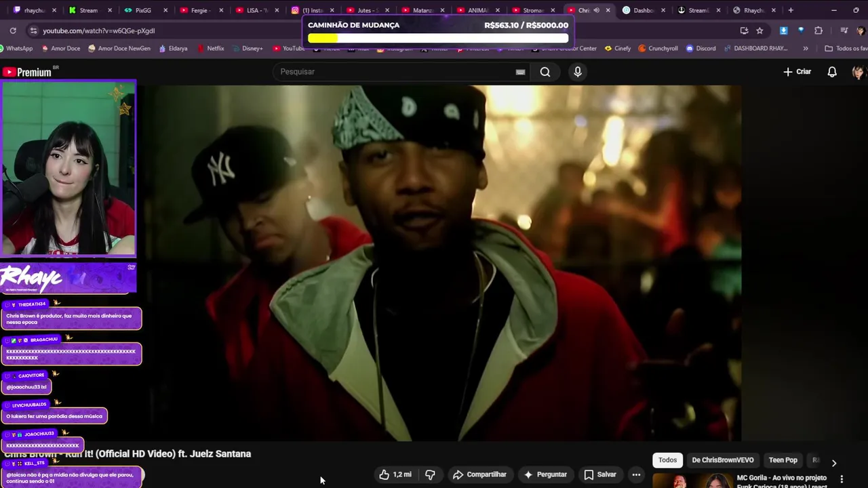868x488 pixels.
Task: Click the THEDEATH24 chat message
Action: 71,318
